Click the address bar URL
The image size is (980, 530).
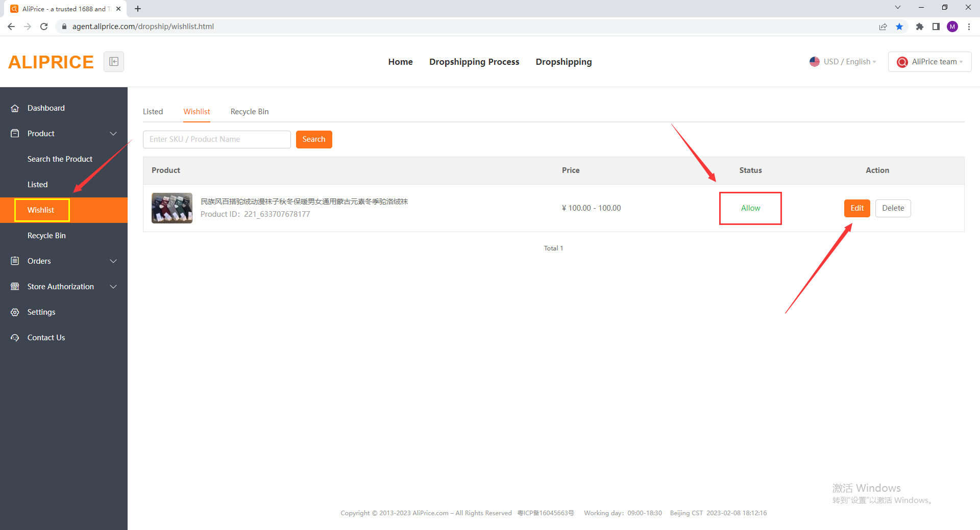tap(143, 27)
